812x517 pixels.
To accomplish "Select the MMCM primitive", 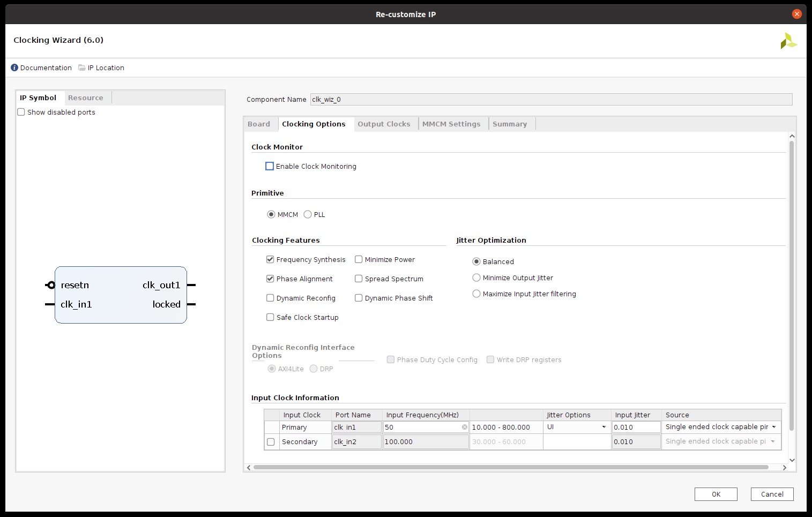I will coord(271,214).
